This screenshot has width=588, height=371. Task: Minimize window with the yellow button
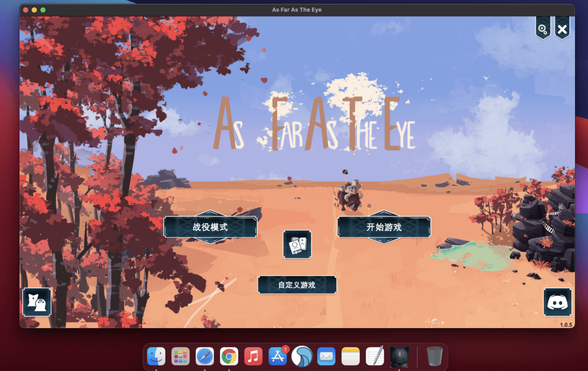pyautogui.click(x=34, y=10)
